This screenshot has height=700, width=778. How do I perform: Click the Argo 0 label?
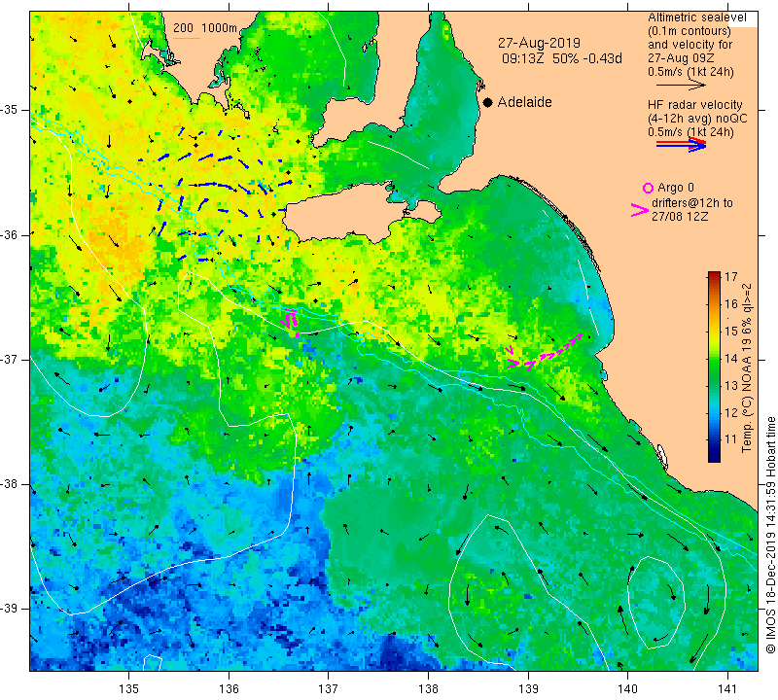coord(676,188)
